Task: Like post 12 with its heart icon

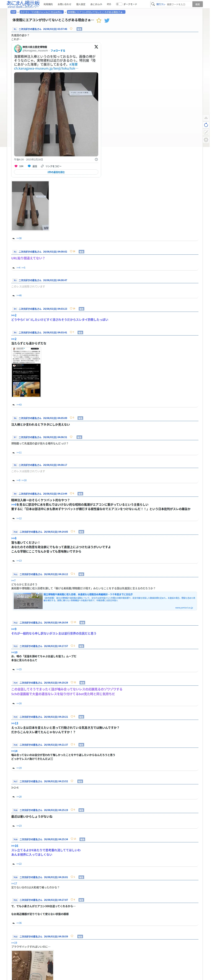Action: pos(72,622)
